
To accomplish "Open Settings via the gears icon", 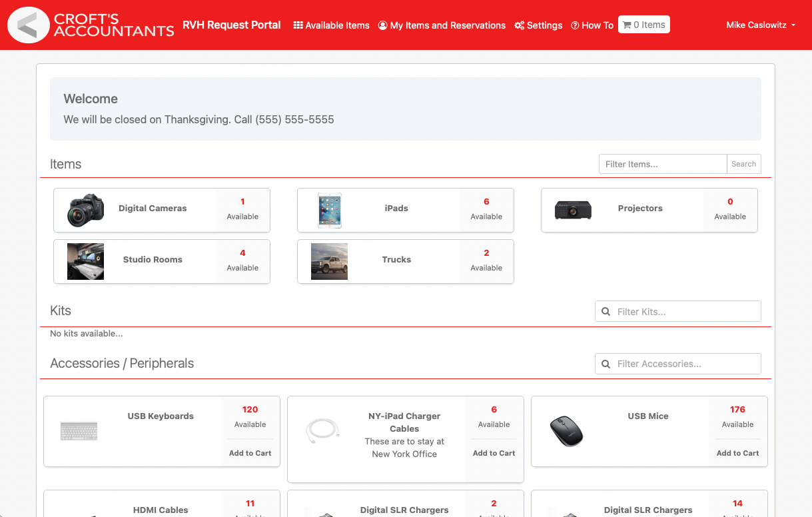I will tap(520, 25).
